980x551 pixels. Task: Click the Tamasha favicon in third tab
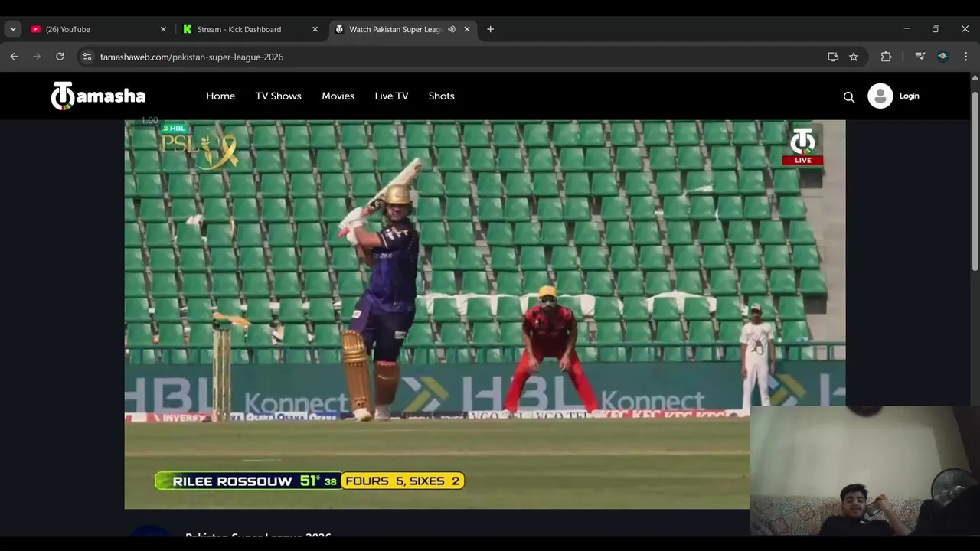pyautogui.click(x=340, y=29)
